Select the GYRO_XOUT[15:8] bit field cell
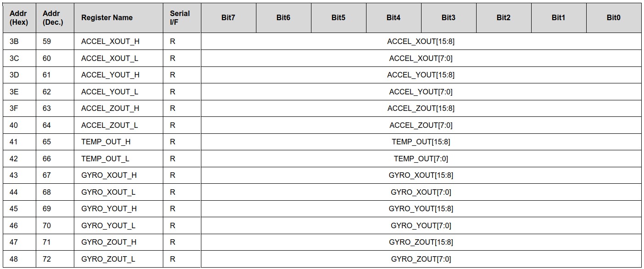The height and width of the screenshot is (269, 644). pos(421,175)
